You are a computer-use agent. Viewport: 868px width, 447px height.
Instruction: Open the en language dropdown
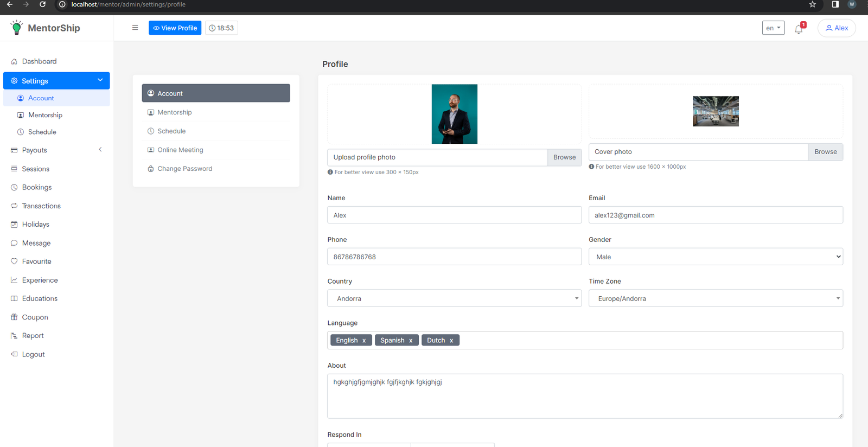[773, 28]
